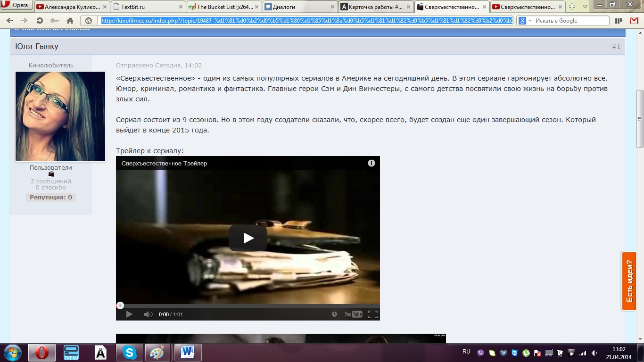Show video info with the i icon
Screen dimensions: 644x362
click(372, 163)
